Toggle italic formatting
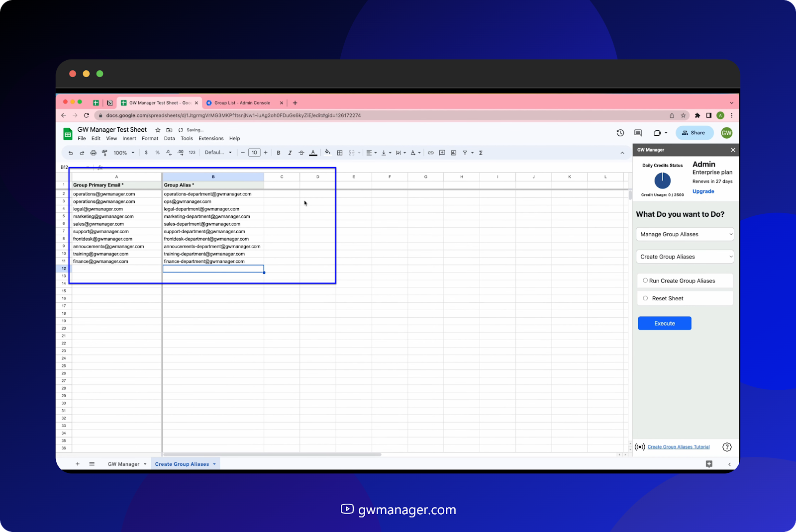Viewport: 796px width, 532px height. [x=290, y=153]
